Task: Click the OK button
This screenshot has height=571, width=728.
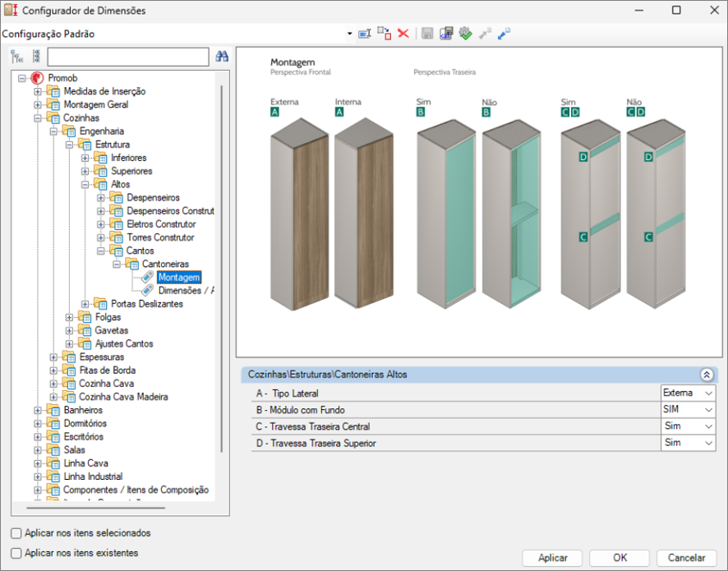Action: click(x=620, y=558)
